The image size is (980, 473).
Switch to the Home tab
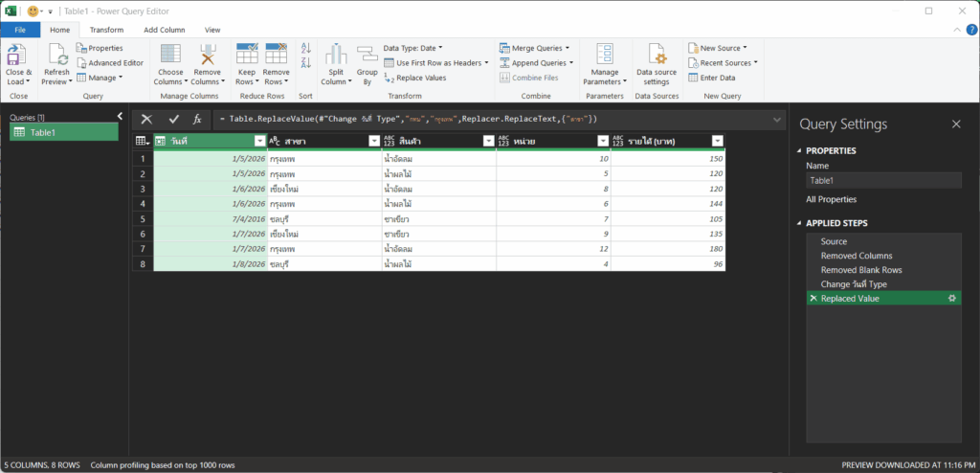tap(60, 30)
